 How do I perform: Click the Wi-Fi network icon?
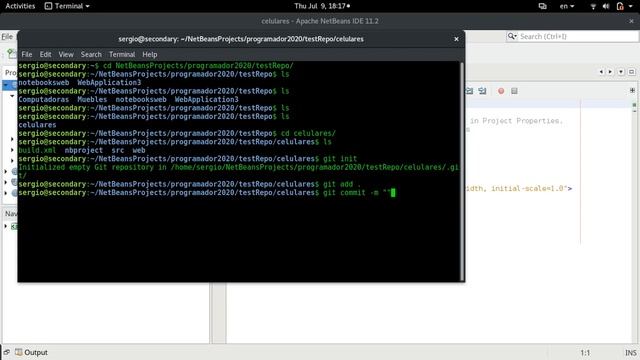click(x=593, y=6)
